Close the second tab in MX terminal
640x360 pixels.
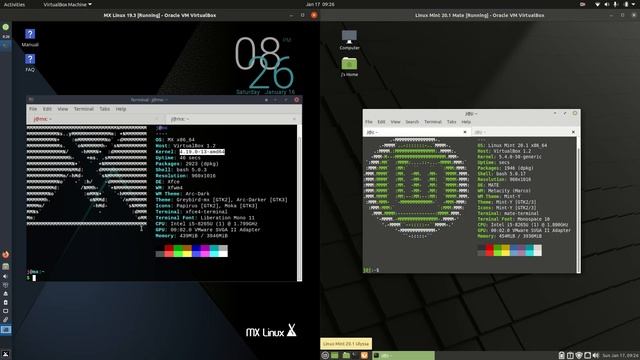tap(294, 119)
